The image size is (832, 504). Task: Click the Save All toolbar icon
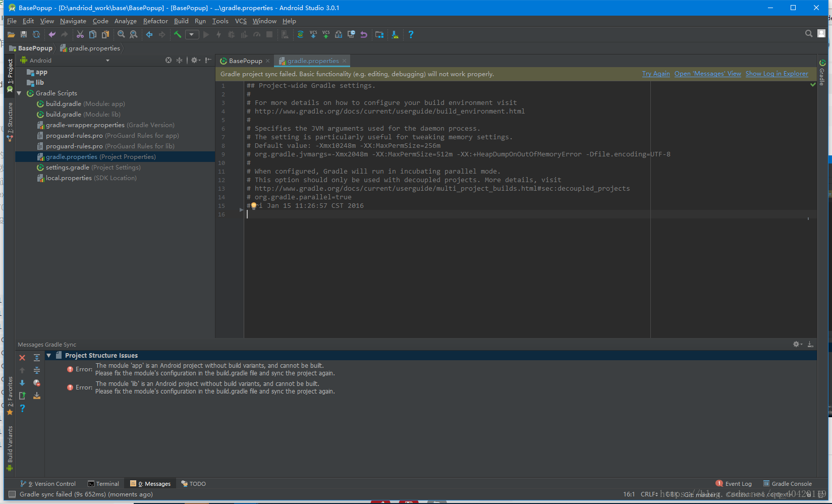pyautogui.click(x=24, y=35)
